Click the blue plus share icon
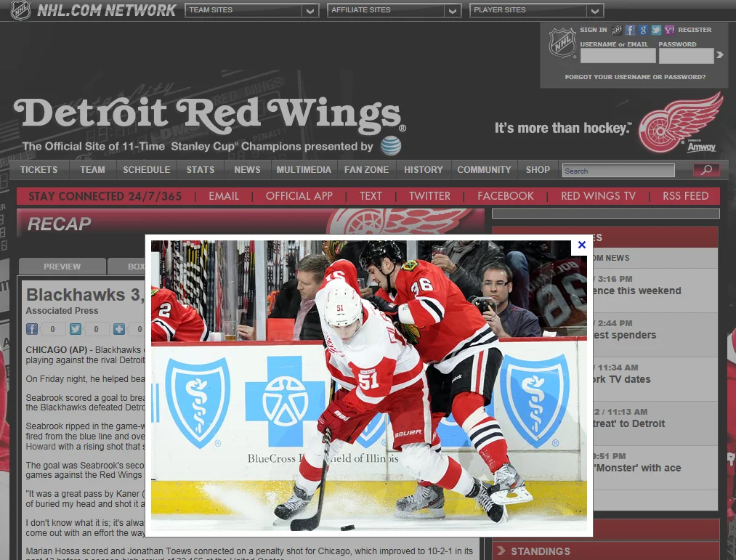The width and height of the screenshot is (736, 560). [x=119, y=329]
